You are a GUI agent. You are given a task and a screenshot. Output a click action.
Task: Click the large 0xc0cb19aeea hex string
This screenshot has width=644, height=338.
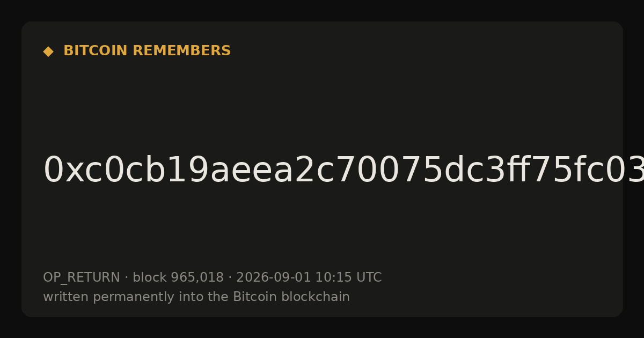click(343, 171)
